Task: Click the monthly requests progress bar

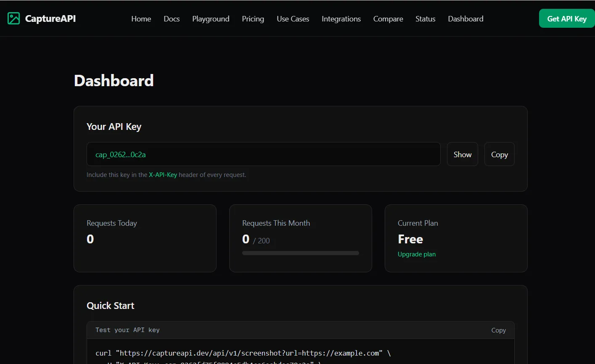Action: (x=301, y=253)
